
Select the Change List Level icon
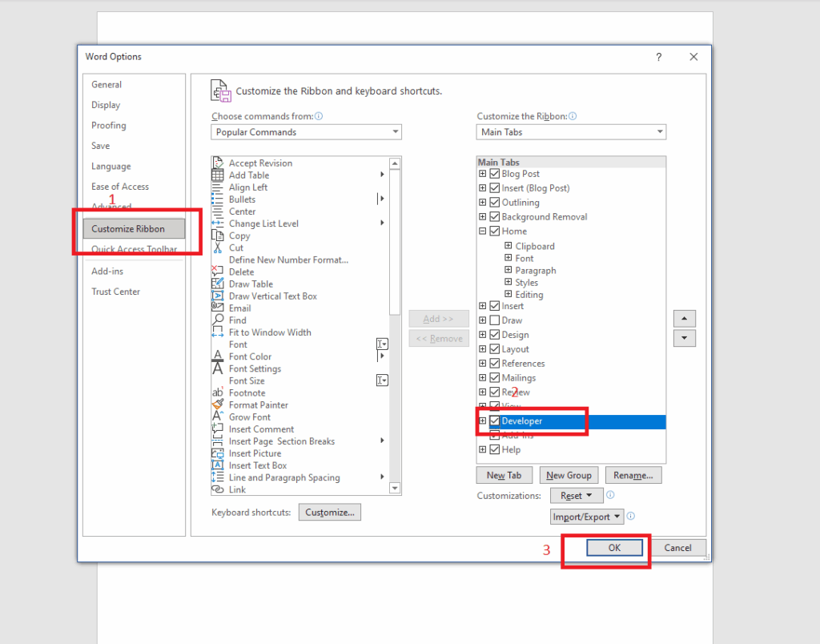tap(218, 223)
